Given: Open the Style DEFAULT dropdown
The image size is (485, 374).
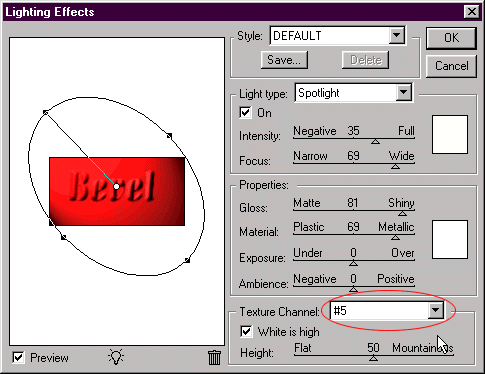Looking at the screenshot, I should (397, 35).
